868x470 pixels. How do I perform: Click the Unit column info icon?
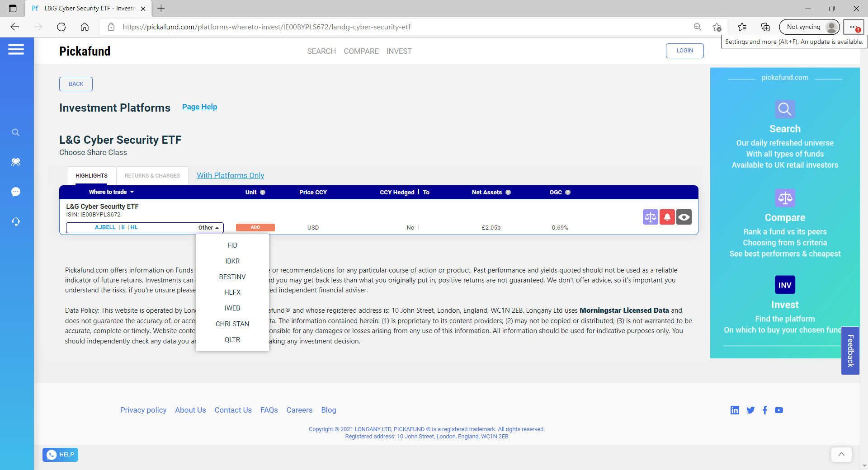click(x=263, y=193)
